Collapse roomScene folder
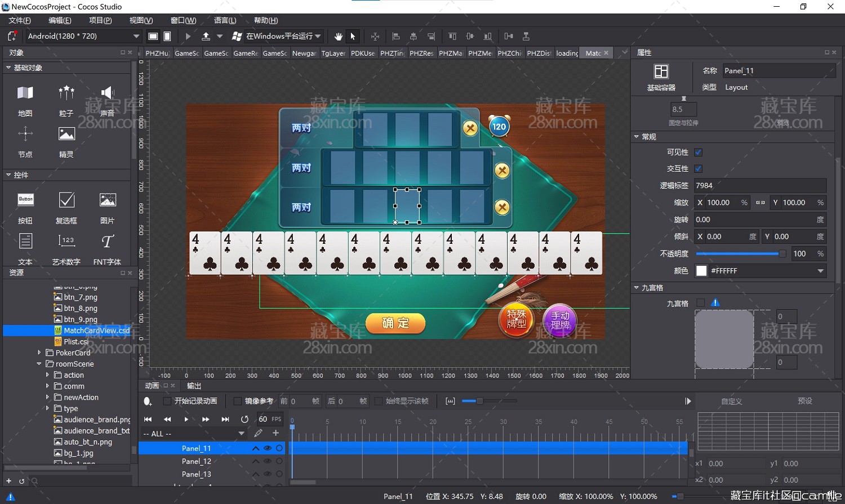This screenshot has width=845, height=504. pos(39,364)
